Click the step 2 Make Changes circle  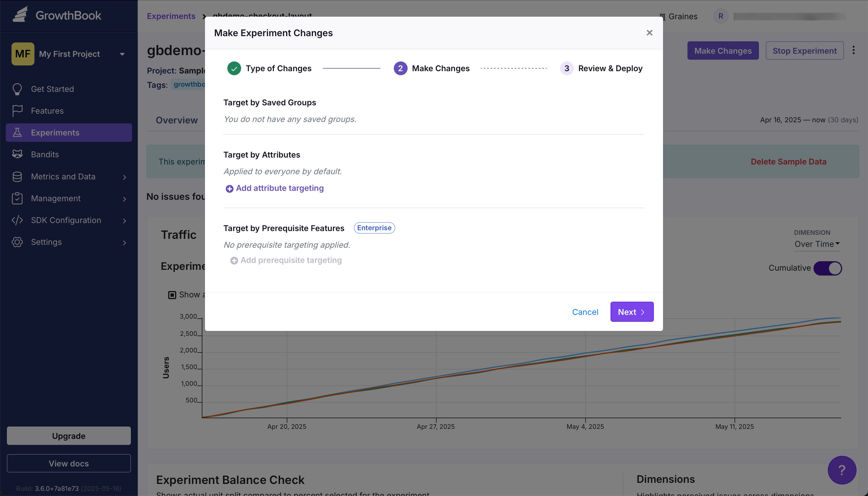click(x=400, y=69)
